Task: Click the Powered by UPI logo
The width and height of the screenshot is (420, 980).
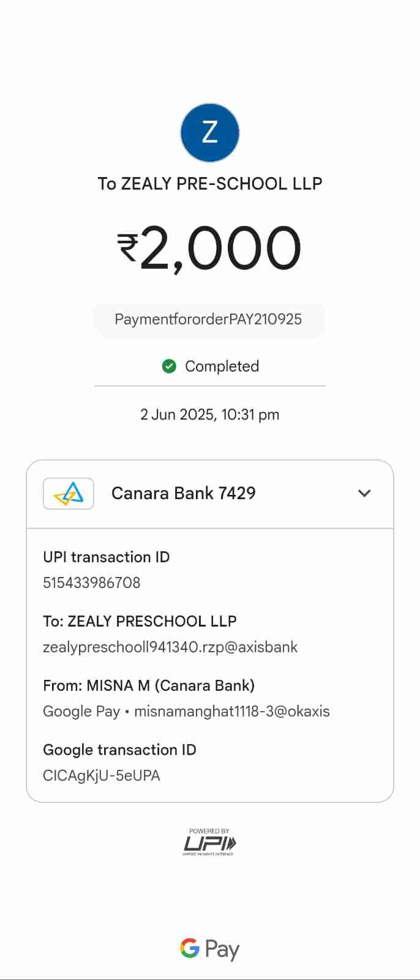Action: [209, 842]
